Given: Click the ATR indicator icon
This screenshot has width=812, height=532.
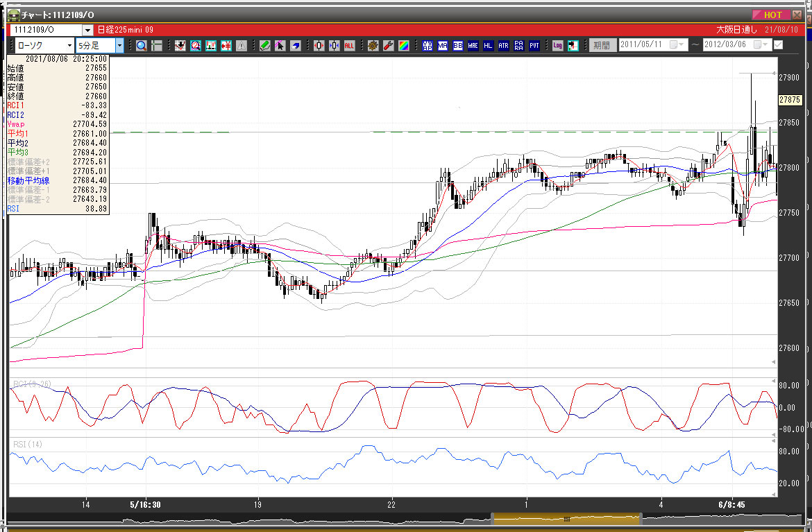Looking at the screenshot, I should pos(503,45).
